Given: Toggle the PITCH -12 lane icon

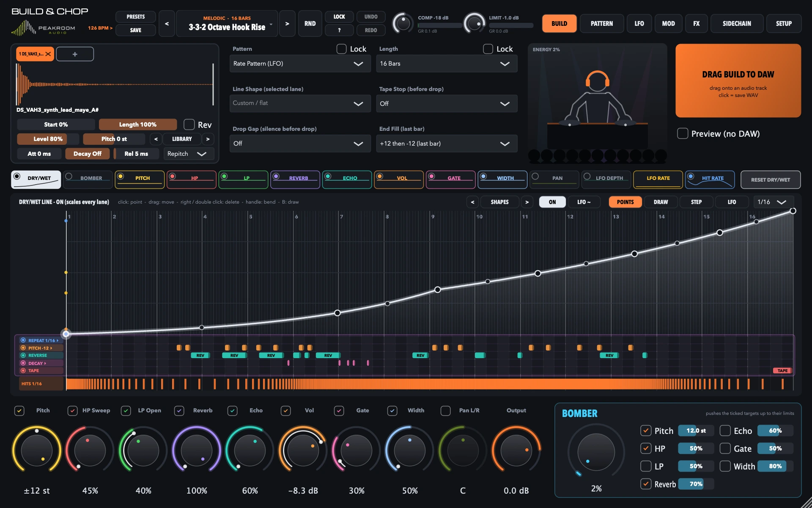Looking at the screenshot, I should pyautogui.click(x=23, y=348).
